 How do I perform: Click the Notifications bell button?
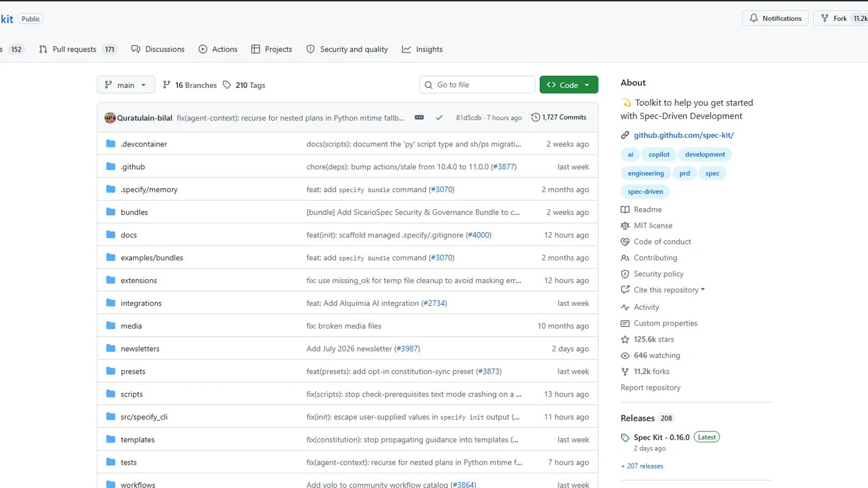[x=775, y=18]
